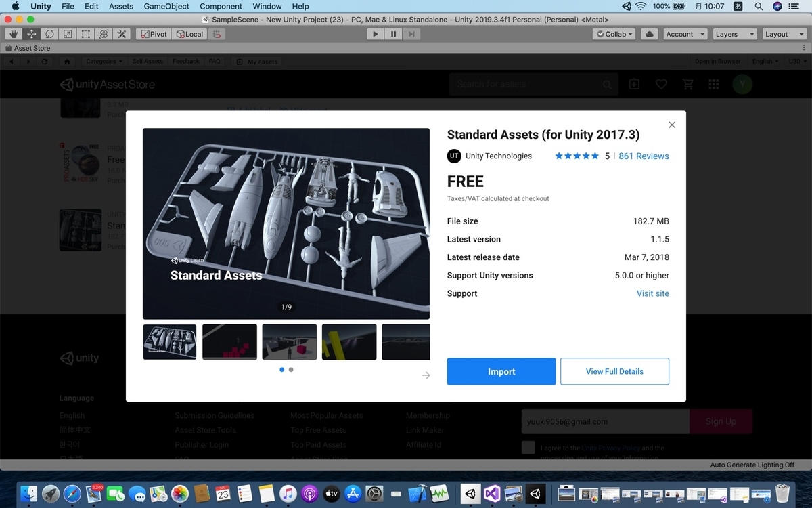Click the 5.0.0 or higher value

(x=642, y=276)
